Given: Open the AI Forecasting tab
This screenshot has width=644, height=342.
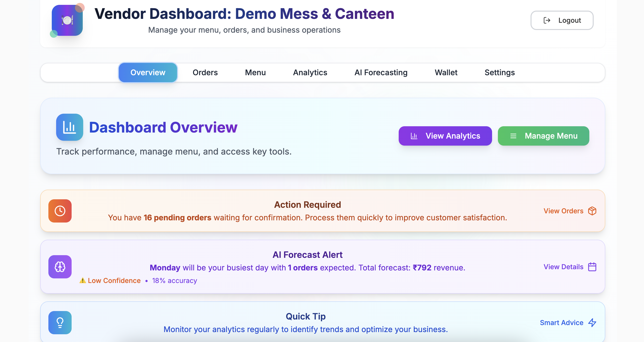Looking at the screenshot, I should [x=381, y=73].
